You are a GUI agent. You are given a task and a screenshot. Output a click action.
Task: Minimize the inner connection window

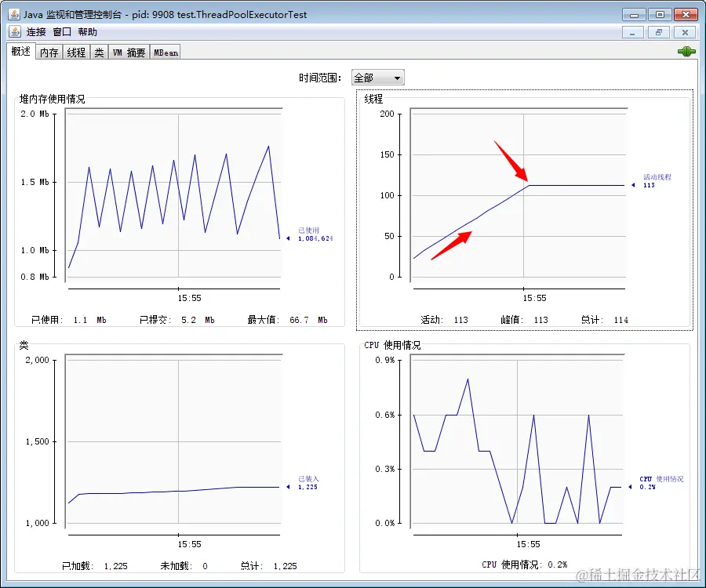[x=633, y=32]
